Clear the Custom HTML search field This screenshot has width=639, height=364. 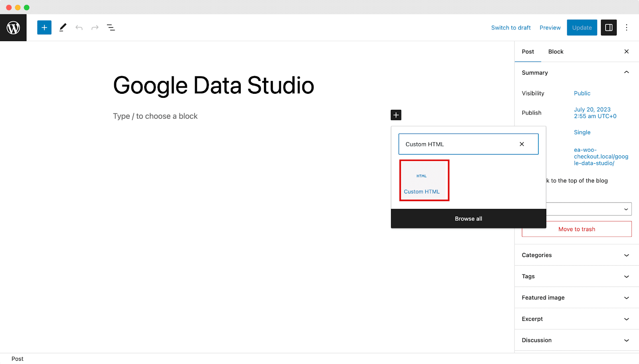(x=522, y=144)
